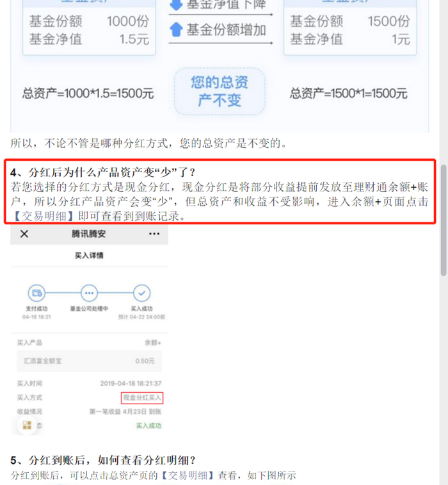Click the 您的总资产不变 dashed box
The height and width of the screenshot is (485, 448).
[x=220, y=91]
